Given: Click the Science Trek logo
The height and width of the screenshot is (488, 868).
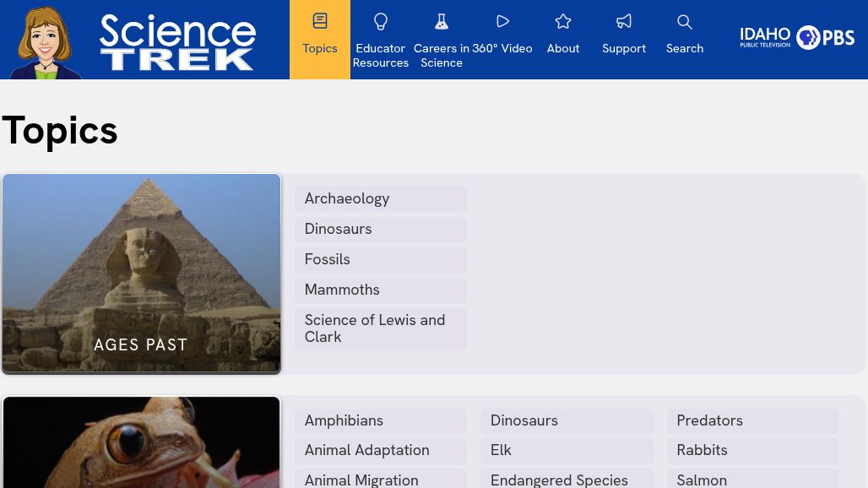Looking at the screenshot, I should (x=177, y=42).
